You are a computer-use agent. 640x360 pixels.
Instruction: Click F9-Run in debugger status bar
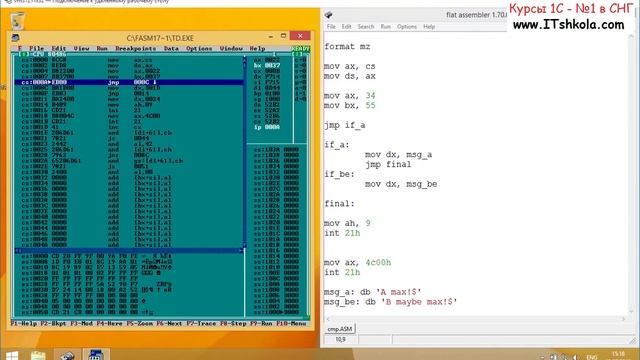[261, 323]
